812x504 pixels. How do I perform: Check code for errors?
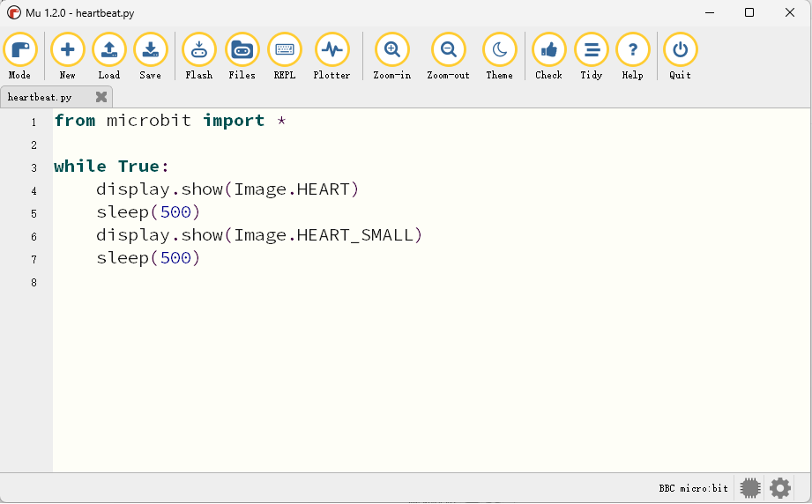548,56
